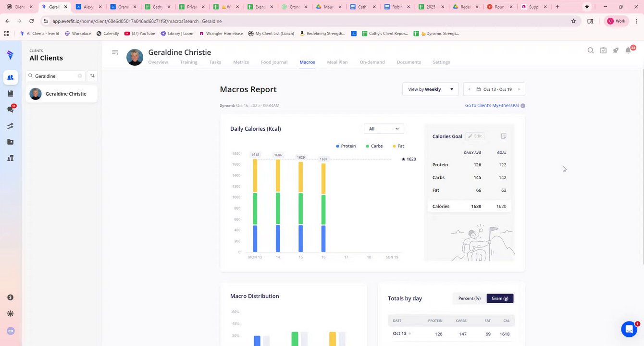Open the All Clients - Everfit bookmark
The image size is (644, 346).
39,34
